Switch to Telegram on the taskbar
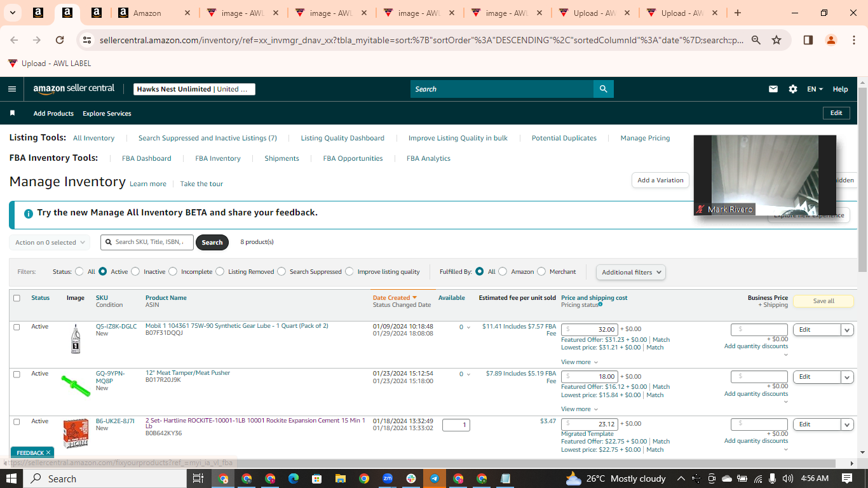Screen dimensions: 868x488 point(435,478)
